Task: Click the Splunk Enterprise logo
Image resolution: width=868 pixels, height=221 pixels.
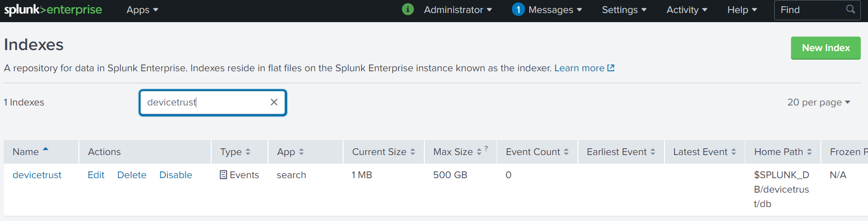Action: click(x=53, y=10)
